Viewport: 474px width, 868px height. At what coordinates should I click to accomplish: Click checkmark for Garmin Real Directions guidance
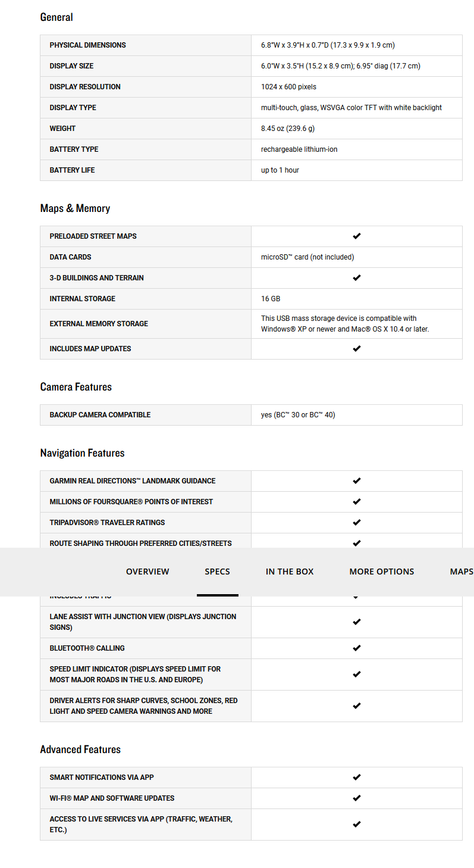[357, 481]
